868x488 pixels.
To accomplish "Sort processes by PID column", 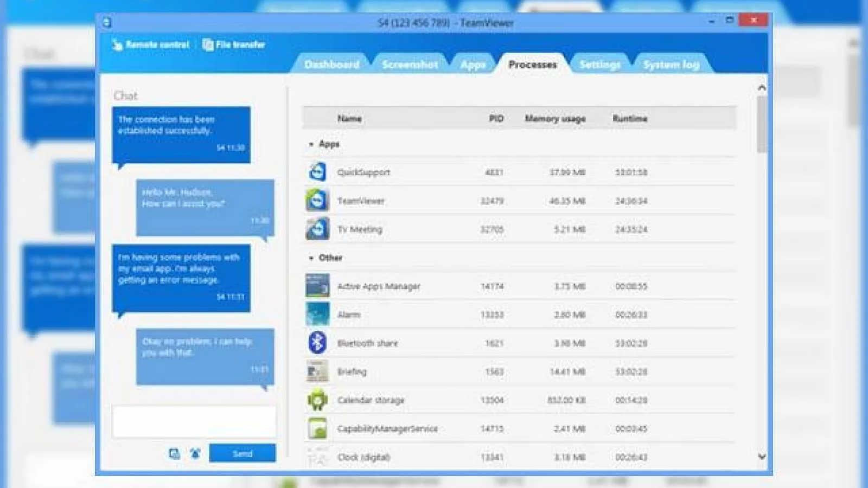I will [x=496, y=118].
